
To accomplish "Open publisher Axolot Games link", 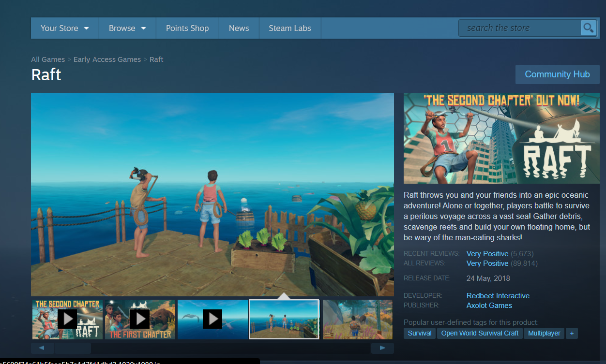I will 489,306.
